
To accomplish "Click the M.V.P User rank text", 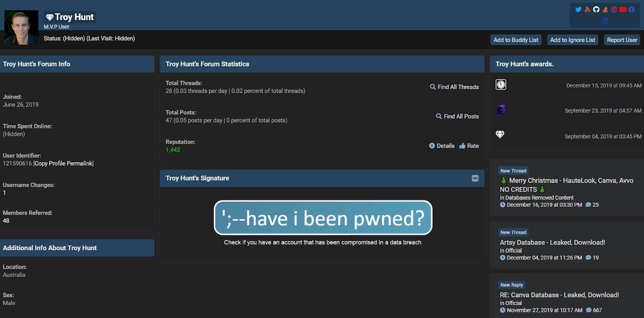I will click(x=57, y=27).
